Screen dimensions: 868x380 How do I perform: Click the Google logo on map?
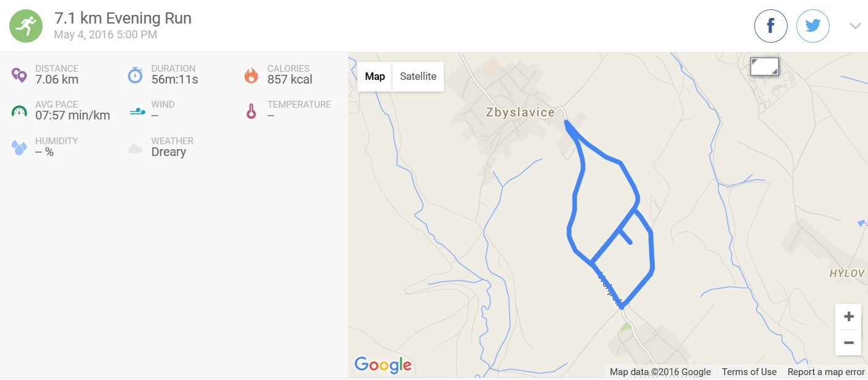point(383,365)
